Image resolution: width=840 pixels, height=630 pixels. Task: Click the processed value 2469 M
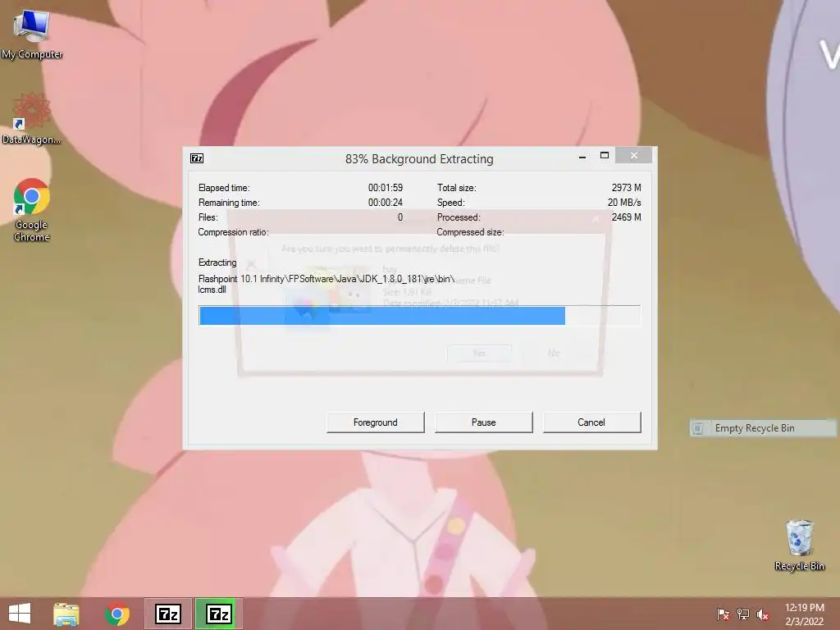click(x=626, y=217)
